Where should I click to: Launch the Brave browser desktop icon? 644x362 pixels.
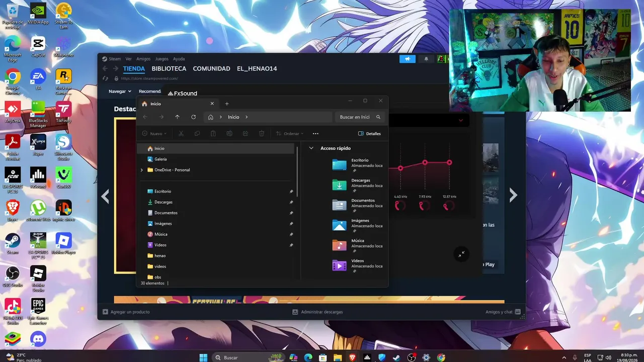[x=13, y=211]
